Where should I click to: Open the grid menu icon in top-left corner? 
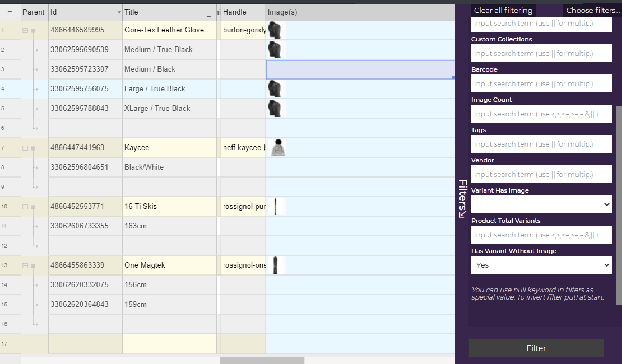[10, 13]
